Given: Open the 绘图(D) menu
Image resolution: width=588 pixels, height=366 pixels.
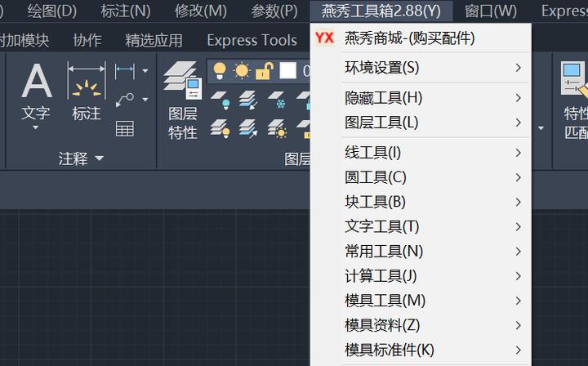Looking at the screenshot, I should [52, 11].
